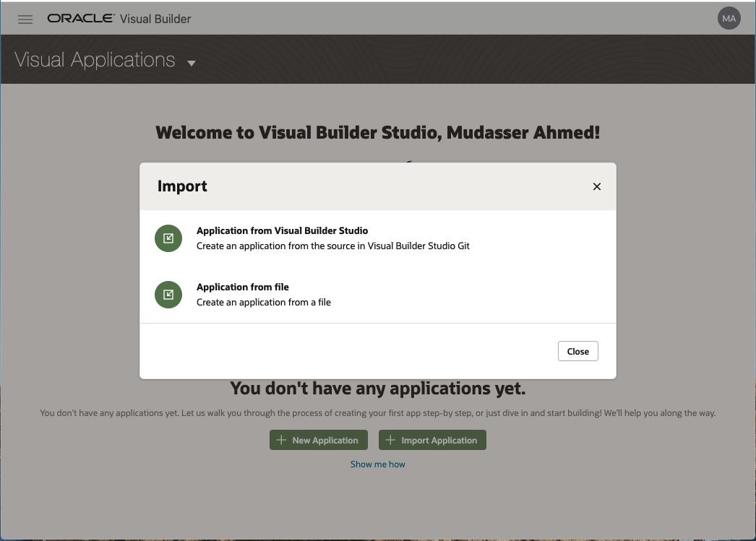Follow the Show me how link
Screen dimensions: 756x541
click(377, 464)
